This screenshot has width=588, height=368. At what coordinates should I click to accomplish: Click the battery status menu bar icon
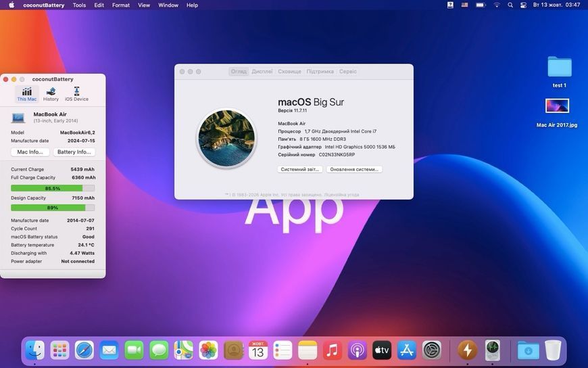(481, 5)
